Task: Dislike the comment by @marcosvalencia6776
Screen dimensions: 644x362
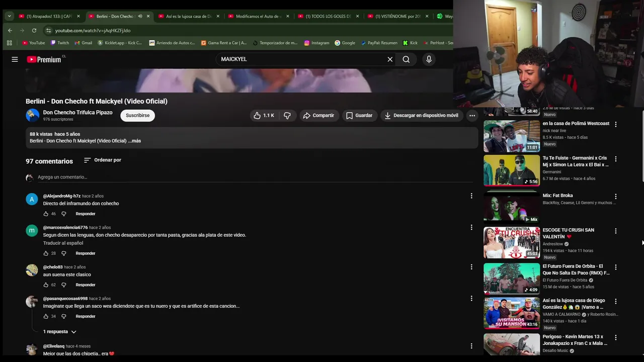Action: 63,253
